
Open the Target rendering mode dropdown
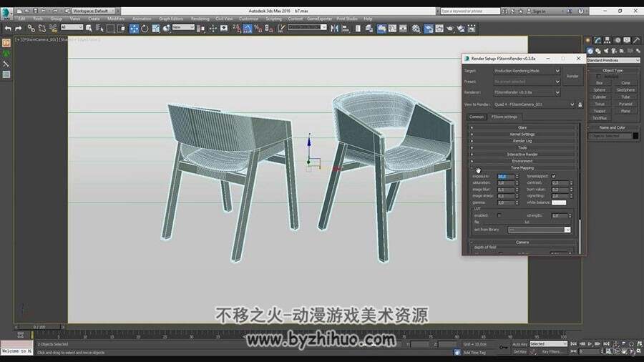[527, 71]
